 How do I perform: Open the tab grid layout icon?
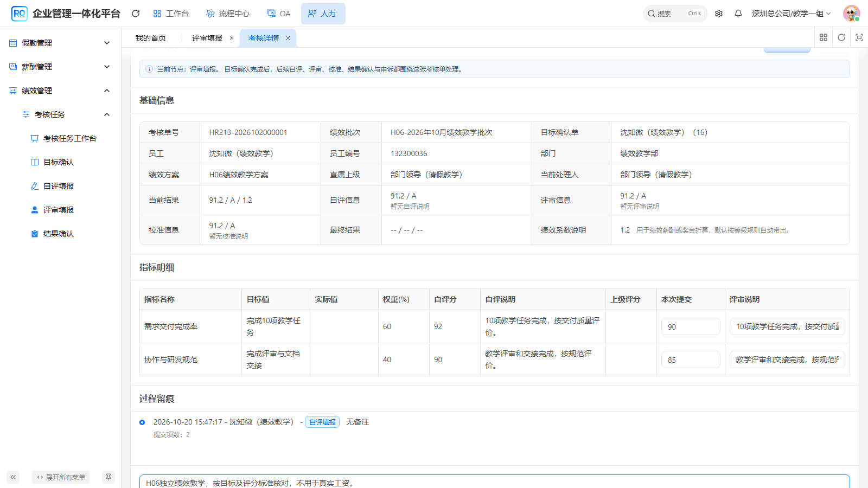[x=824, y=37]
